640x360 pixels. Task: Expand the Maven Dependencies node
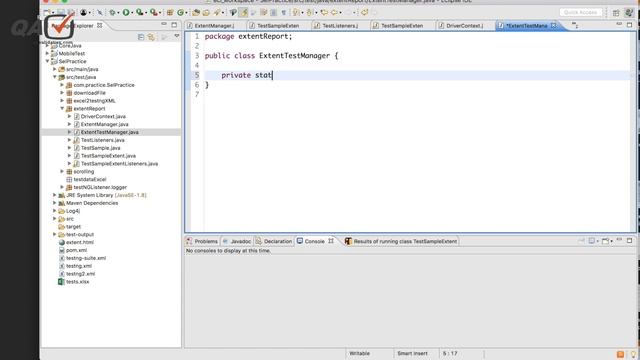(x=55, y=203)
